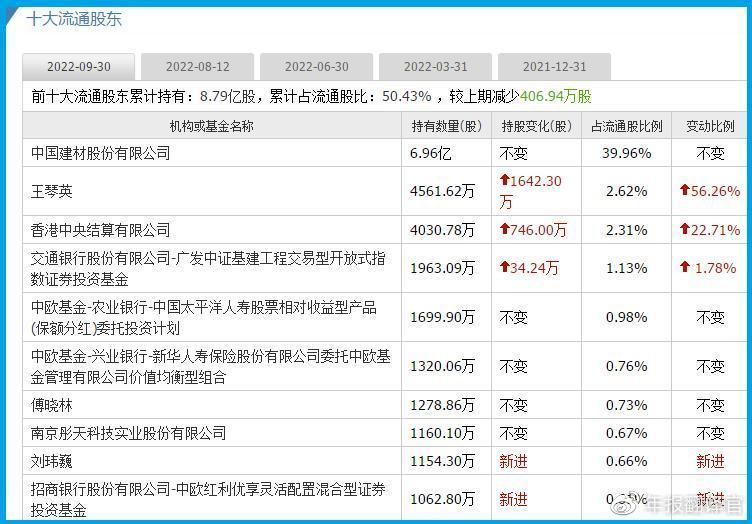The height and width of the screenshot is (524, 752).
Task: Select shareholder 刘玮巍
Action: pos(51,461)
